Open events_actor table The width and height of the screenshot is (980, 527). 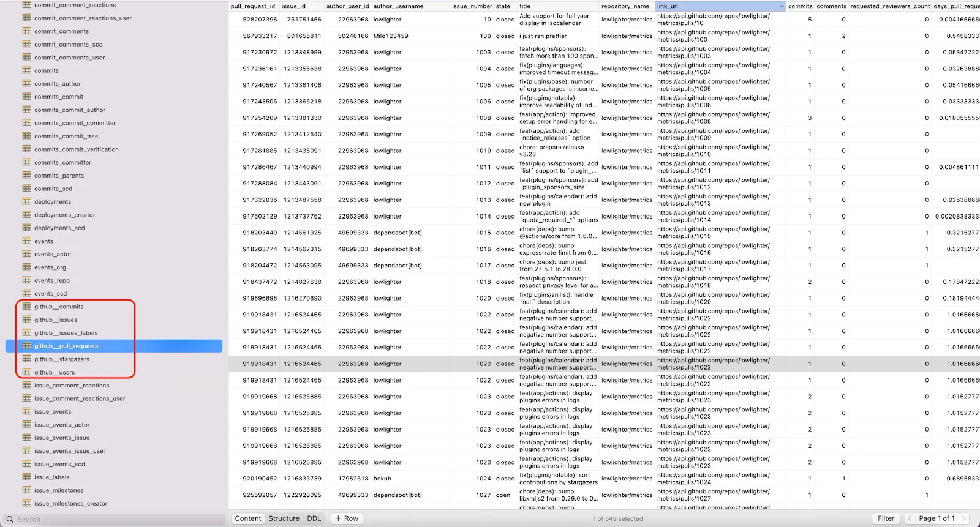pyautogui.click(x=53, y=254)
